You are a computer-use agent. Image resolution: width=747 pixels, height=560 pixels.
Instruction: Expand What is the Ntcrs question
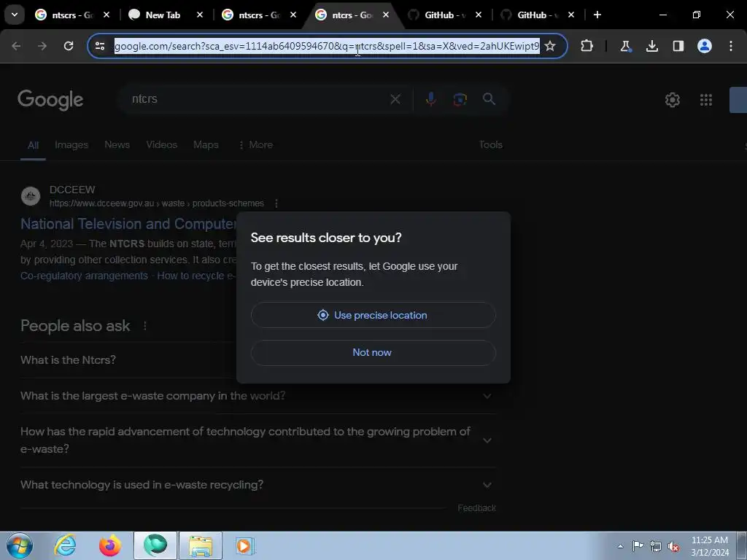(x=128, y=360)
